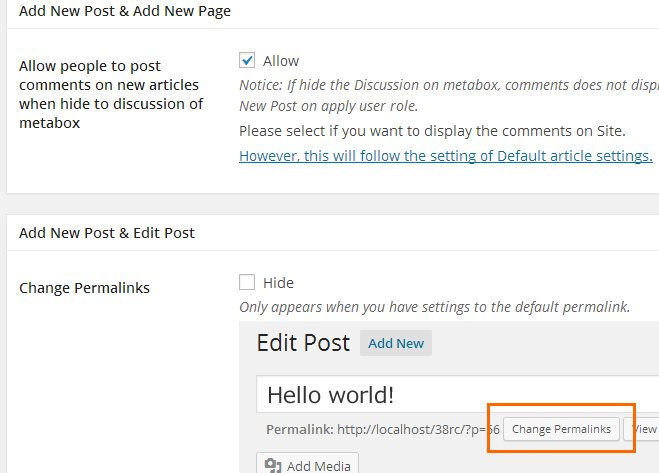Enable the Hide checkbox for Change Permalinks
The image size is (659, 473).
(x=247, y=282)
